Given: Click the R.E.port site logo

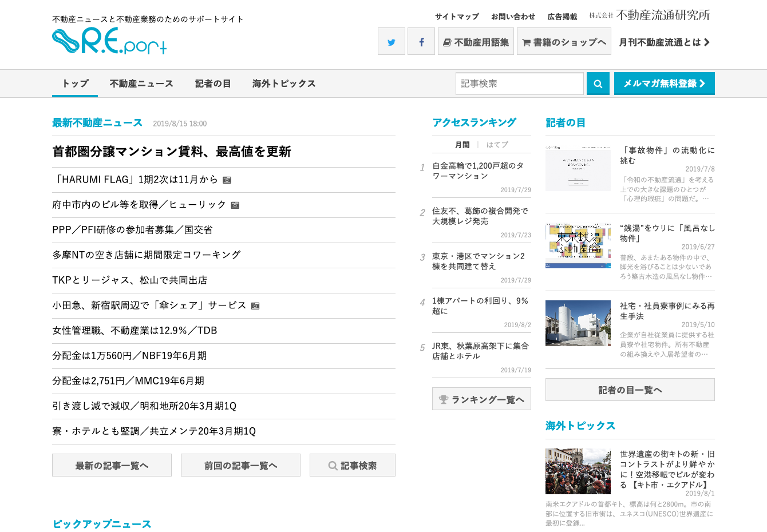Looking at the screenshot, I should [109, 41].
